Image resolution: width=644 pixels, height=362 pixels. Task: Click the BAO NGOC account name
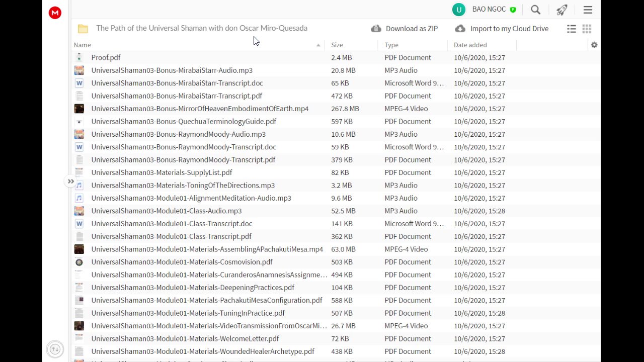(489, 9)
